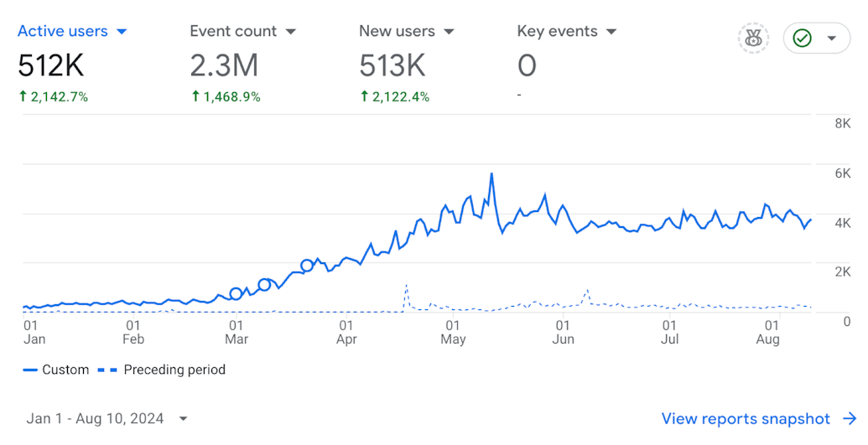Screen dimensions: 868x445
Task: Click the arrow icon after View reports snapshot
Action: 850,419
